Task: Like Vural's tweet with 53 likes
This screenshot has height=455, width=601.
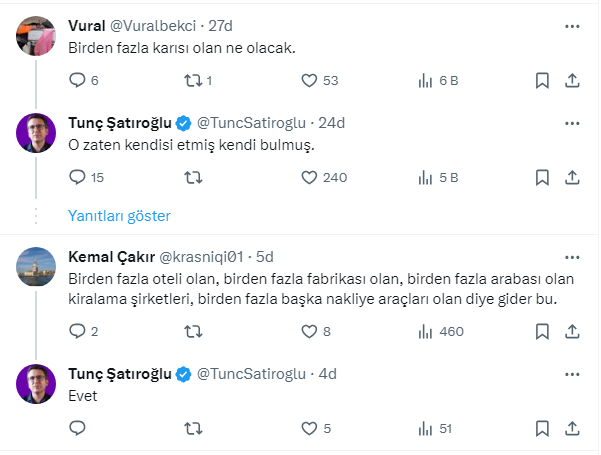Action: 310,80
